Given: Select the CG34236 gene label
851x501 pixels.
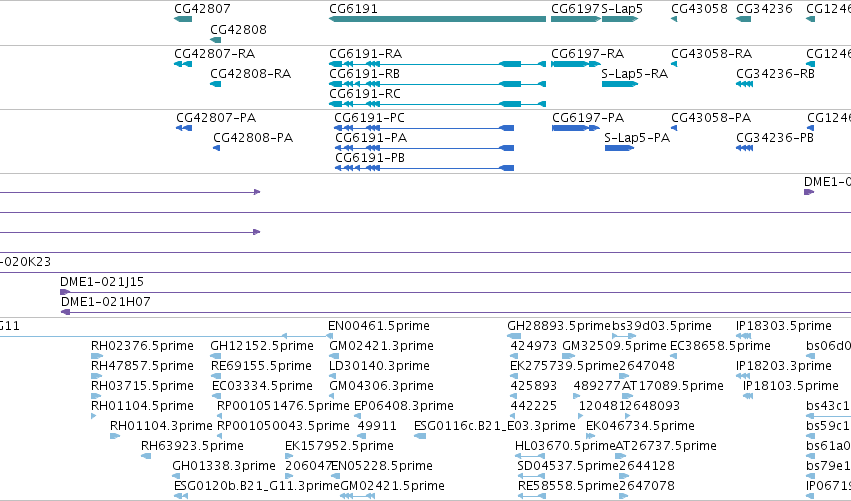Looking at the screenshot, I should (764, 9).
